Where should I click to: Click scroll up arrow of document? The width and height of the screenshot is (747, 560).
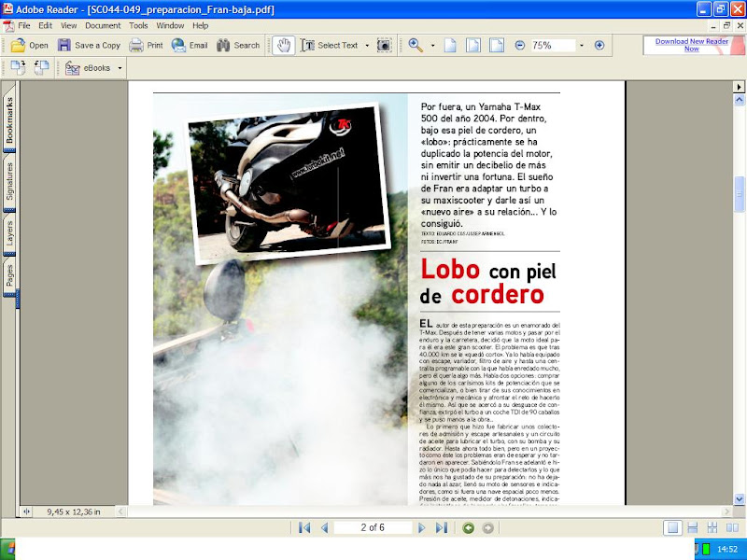pyautogui.click(x=739, y=100)
